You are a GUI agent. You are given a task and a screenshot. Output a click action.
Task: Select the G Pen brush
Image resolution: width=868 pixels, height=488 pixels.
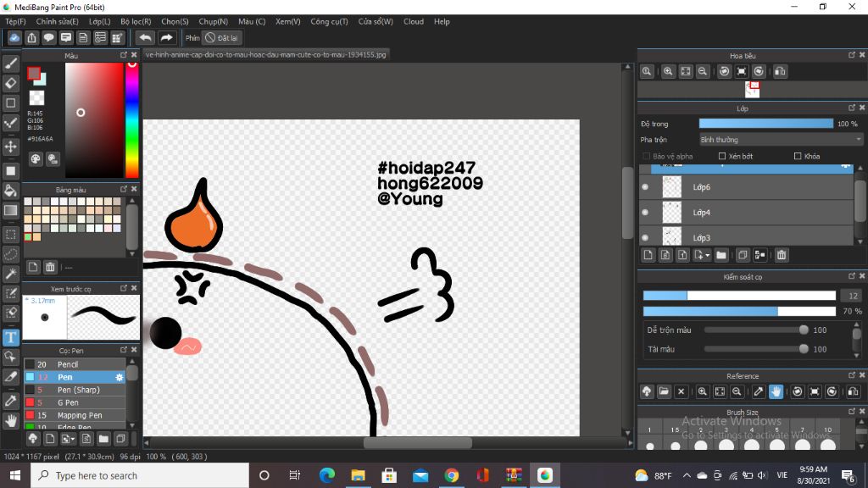pyautogui.click(x=75, y=402)
